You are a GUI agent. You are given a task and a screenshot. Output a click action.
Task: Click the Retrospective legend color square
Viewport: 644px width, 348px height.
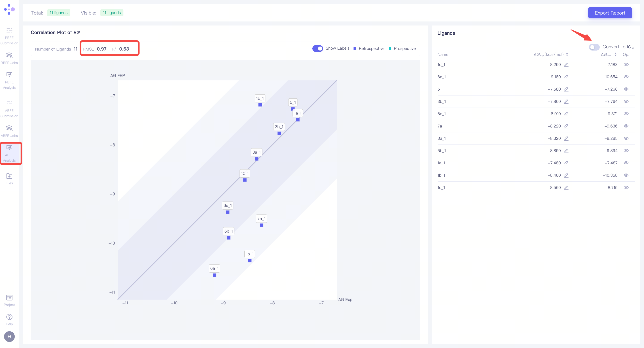[x=355, y=49]
